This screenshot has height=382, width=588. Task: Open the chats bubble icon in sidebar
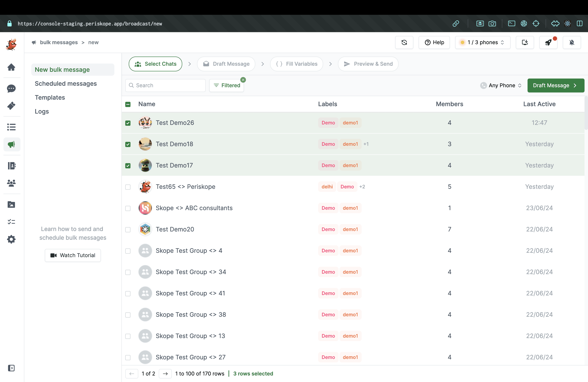(11, 89)
